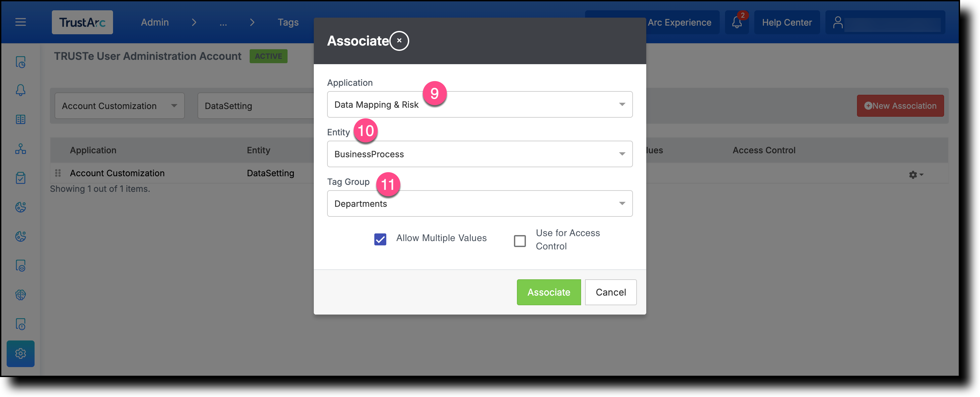This screenshot has width=980, height=397.
Task: Expand the ellipsis breadcrumb
Action: point(223,23)
